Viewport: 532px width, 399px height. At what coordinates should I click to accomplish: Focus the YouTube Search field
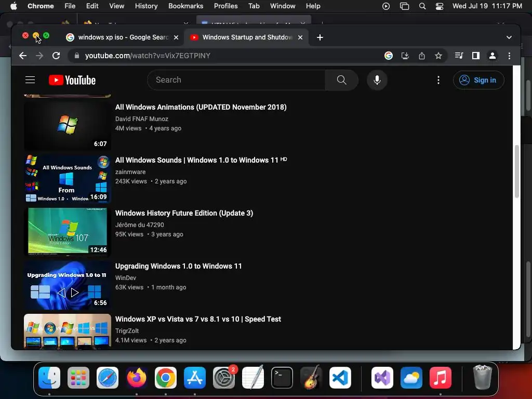point(236,80)
